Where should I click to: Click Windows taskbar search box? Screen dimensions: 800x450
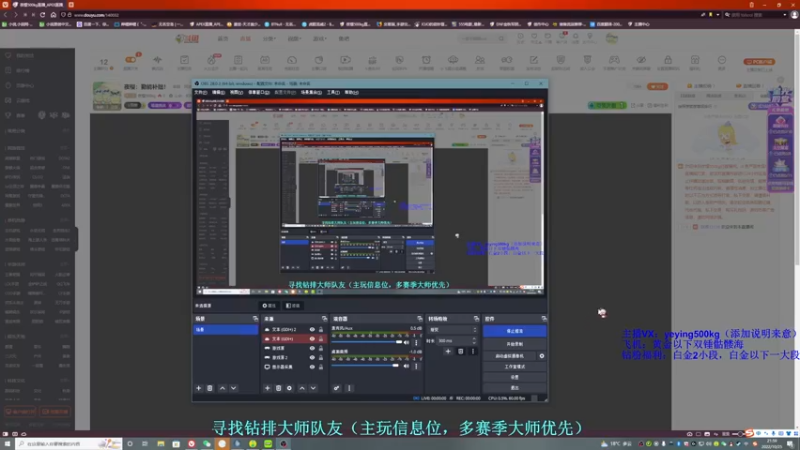[68, 444]
